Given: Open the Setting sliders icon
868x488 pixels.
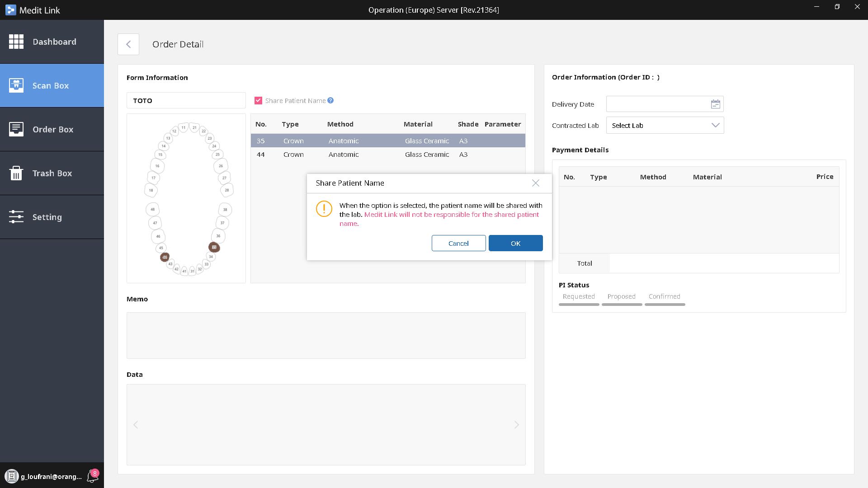Looking at the screenshot, I should click(x=16, y=217).
